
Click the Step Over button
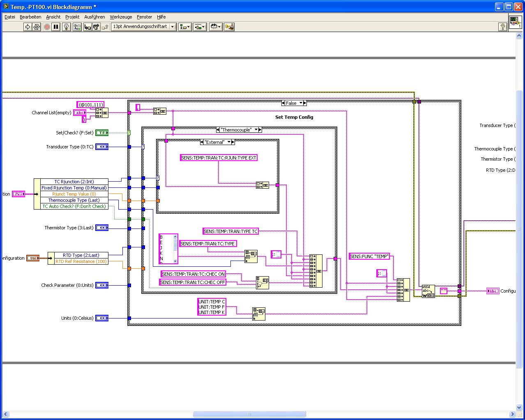96,27
